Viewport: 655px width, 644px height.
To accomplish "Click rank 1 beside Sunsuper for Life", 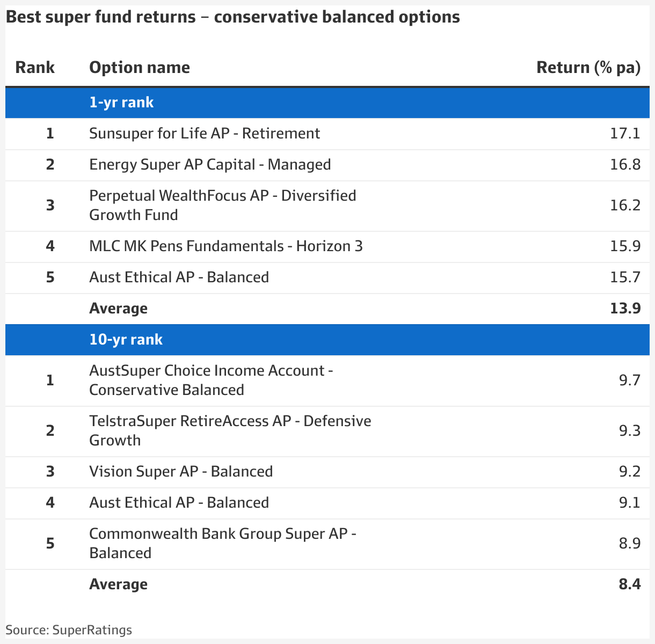I will [x=50, y=134].
